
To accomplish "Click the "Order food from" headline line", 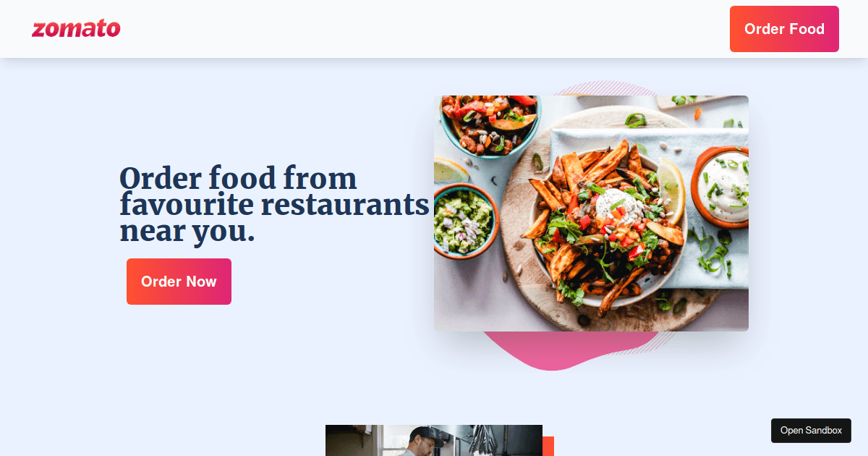I will click(x=238, y=178).
